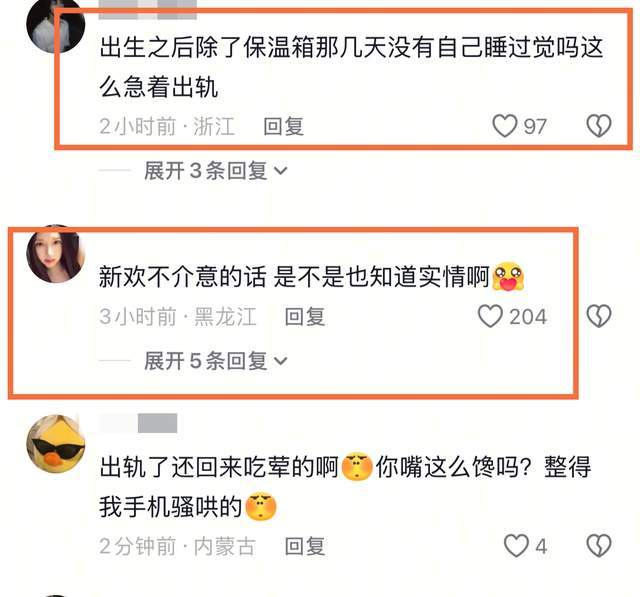Tap broken heart on Heilongjiang comment

coord(599,316)
